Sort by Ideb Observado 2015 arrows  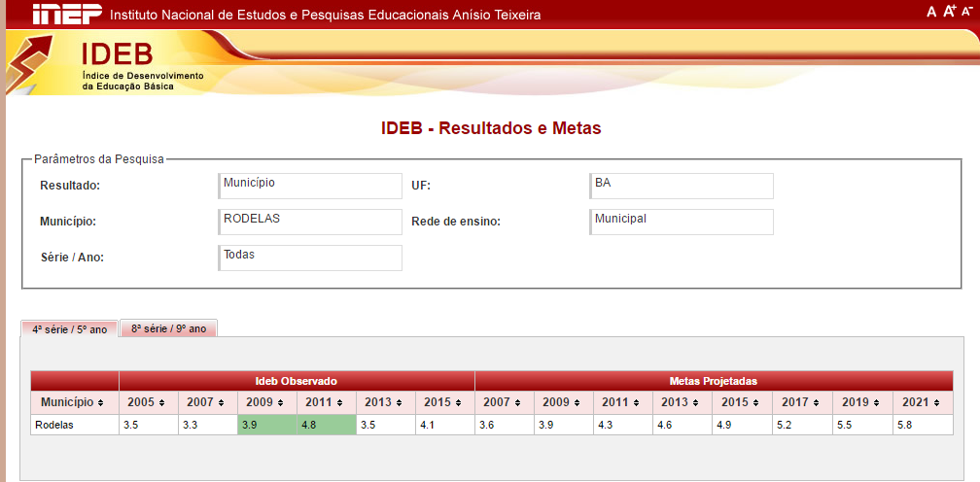459,402
